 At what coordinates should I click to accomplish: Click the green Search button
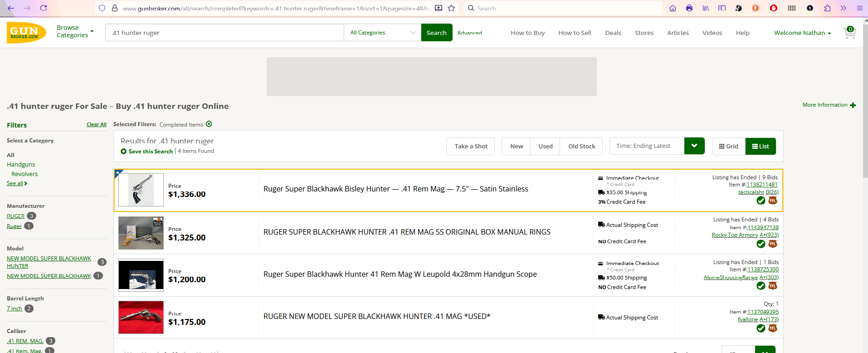coord(437,33)
